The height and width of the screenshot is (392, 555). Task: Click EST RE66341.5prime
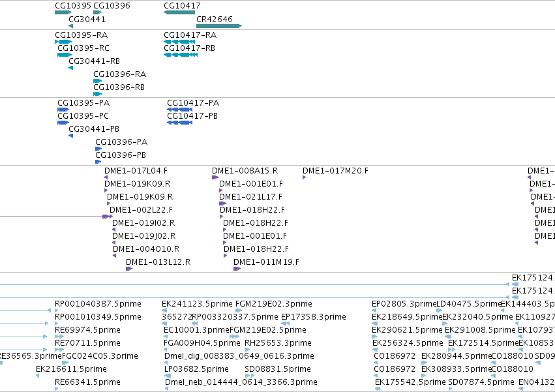(88, 382)
